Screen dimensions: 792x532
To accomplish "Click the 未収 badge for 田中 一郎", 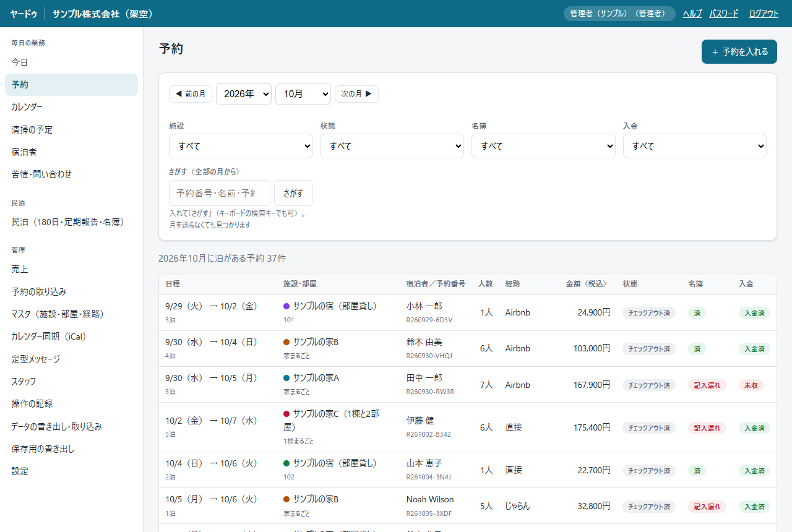I will [x=751, y=385].
